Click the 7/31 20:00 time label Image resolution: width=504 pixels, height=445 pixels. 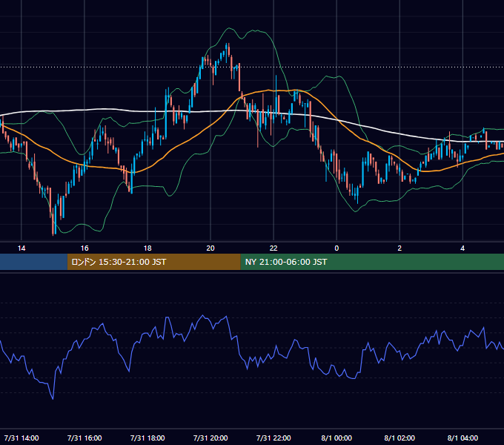[x=210, y=438]
